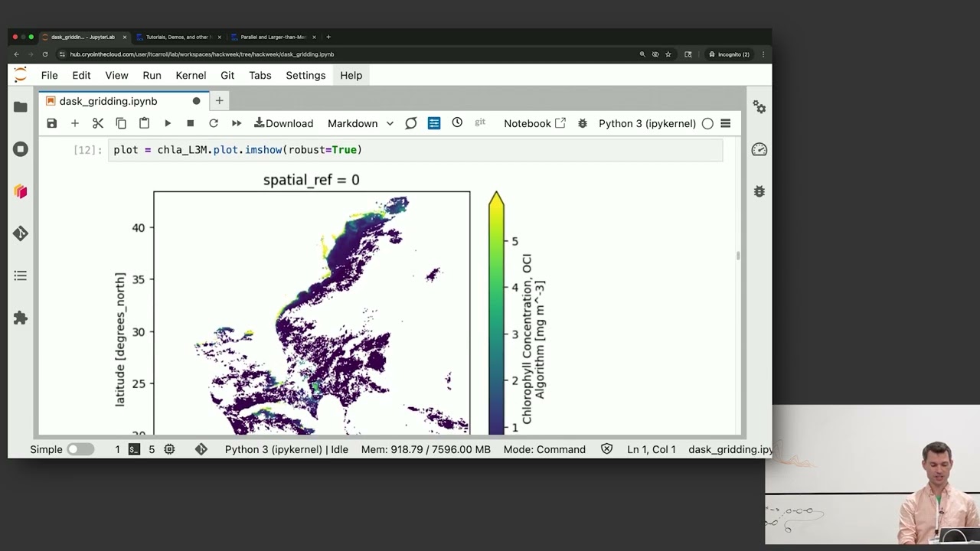Restart kernel and run all cells
The width and height of the screenshot is (980, 551).
(x=237, y=123)
